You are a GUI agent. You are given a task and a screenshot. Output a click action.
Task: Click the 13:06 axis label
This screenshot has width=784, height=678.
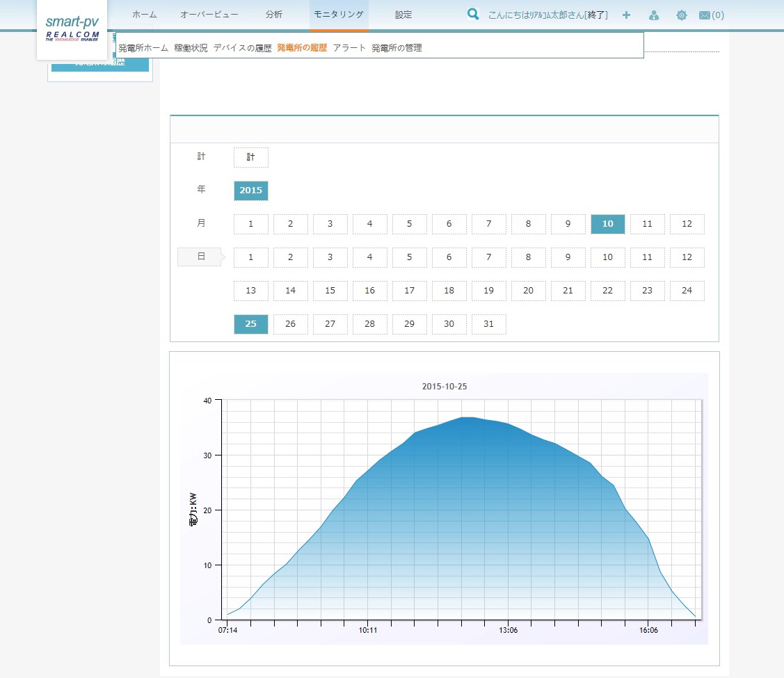tap(508, 631)
